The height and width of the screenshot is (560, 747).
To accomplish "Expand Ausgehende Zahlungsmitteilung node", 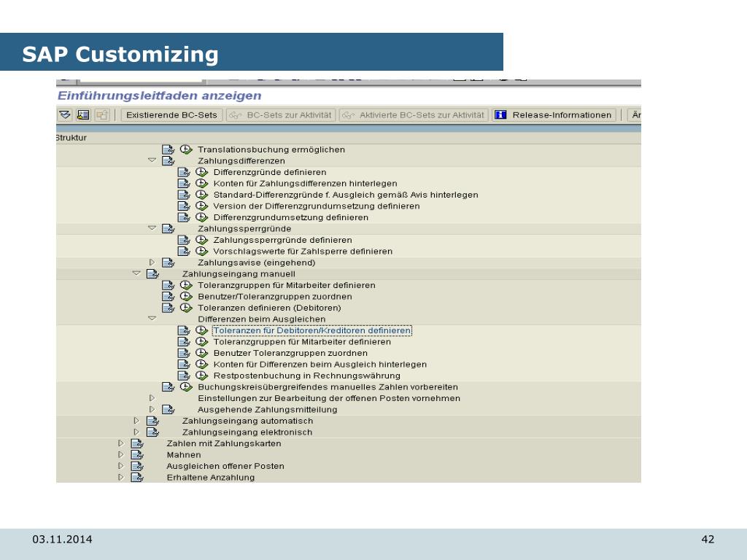I will (152, 409).
